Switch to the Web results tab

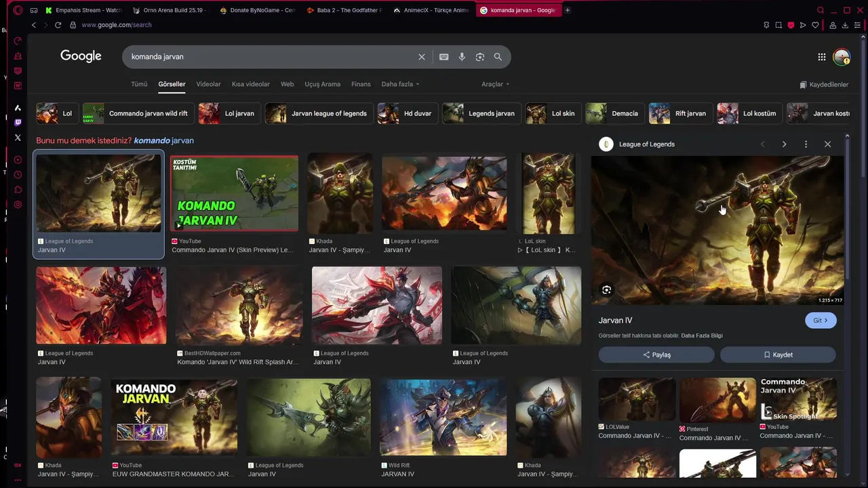pyautogui.click(x=288, y=84)
